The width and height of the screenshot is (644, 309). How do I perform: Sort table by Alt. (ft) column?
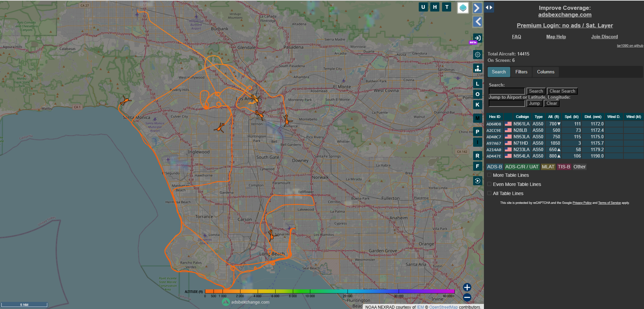tap(553, 117)
